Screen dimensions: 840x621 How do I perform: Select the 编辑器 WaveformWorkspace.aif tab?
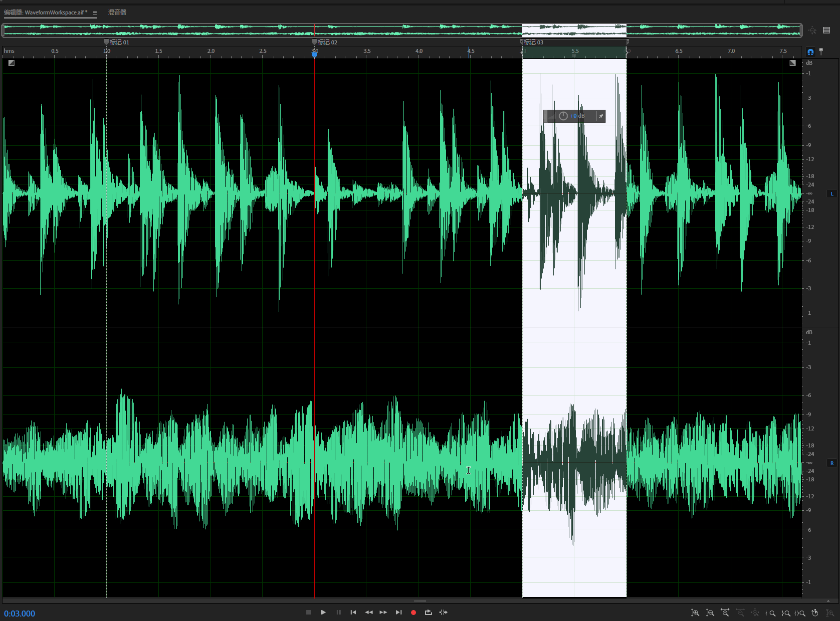(x=46, y=12)
